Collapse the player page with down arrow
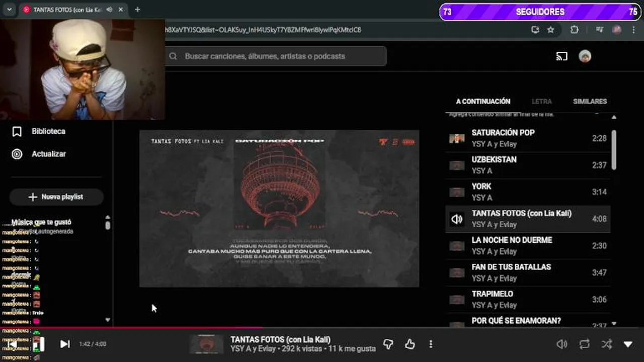The image size is (644, 362). coord(628,344)
